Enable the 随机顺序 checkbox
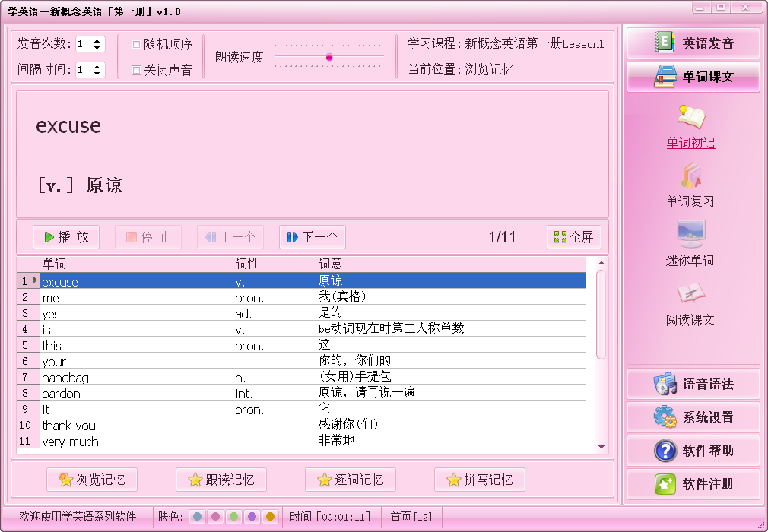This screenshot has width=768, height=532. (x=137, y=45)
